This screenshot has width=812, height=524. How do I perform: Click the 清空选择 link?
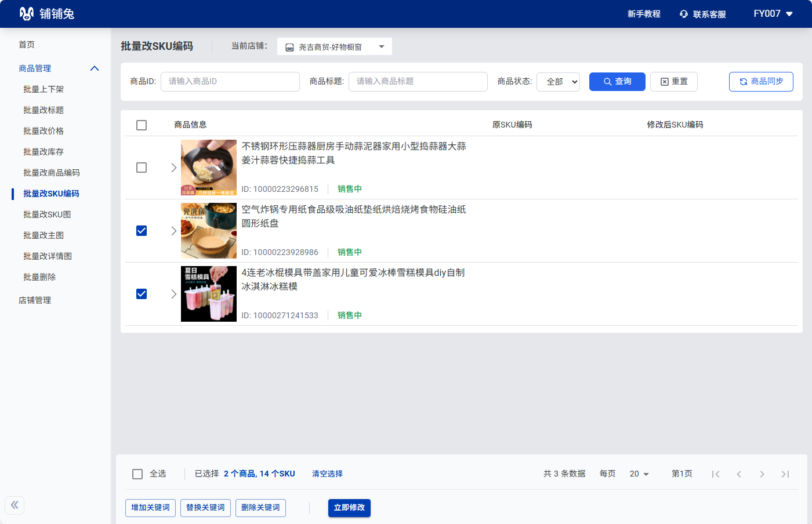[327, 474]
